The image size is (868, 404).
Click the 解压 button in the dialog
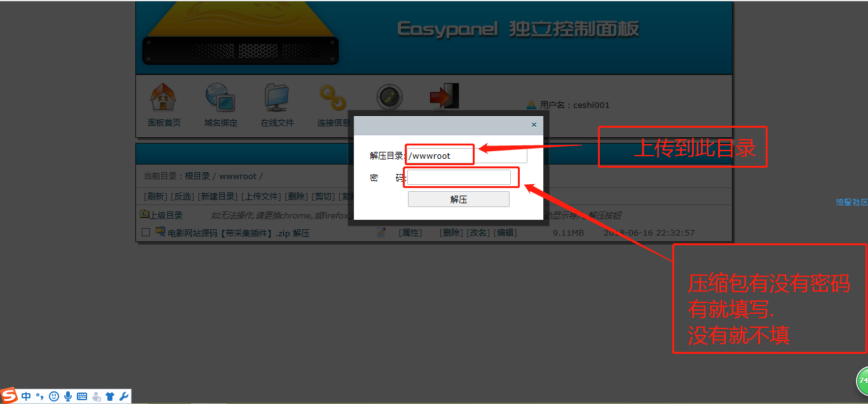(458, 199)
